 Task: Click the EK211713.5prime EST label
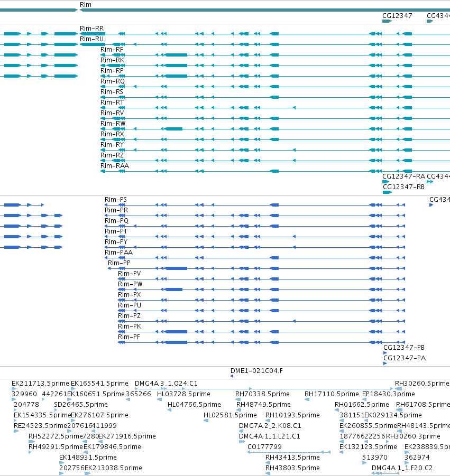pyautogui.click(x=40, y=384)
